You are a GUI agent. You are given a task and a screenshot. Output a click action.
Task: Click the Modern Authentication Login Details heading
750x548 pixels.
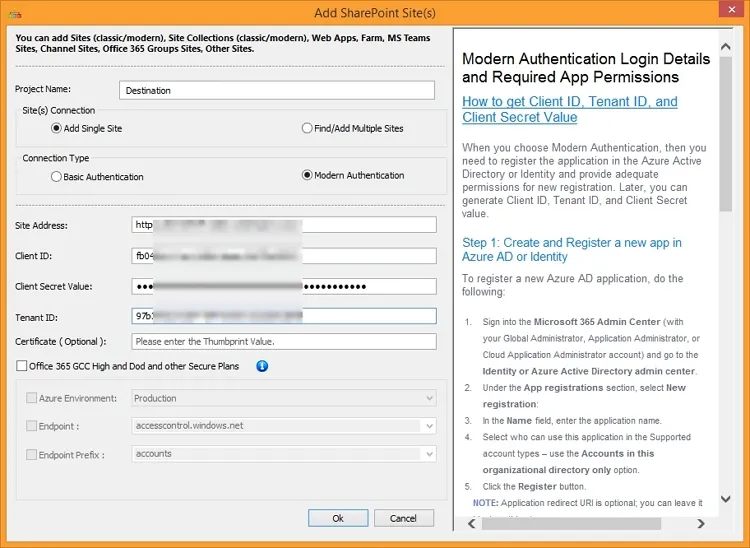[x=586, y=68]
